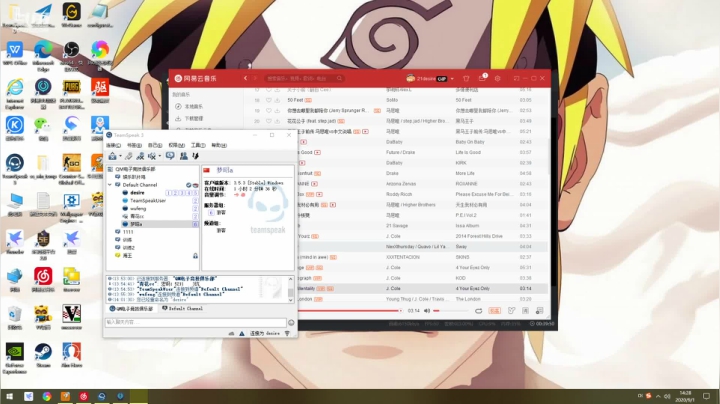
Task: Select the Default Channel row
Action: [153, 185]
